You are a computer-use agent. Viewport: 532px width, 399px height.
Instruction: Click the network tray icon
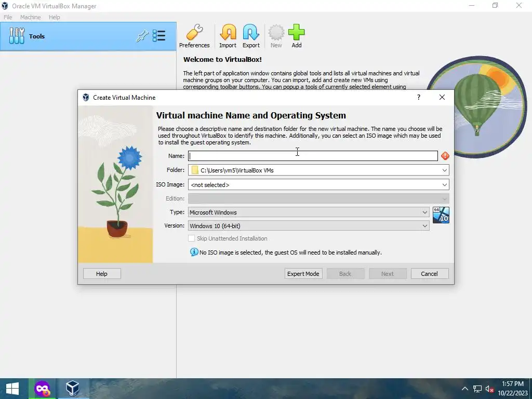(x=477, y=389)
